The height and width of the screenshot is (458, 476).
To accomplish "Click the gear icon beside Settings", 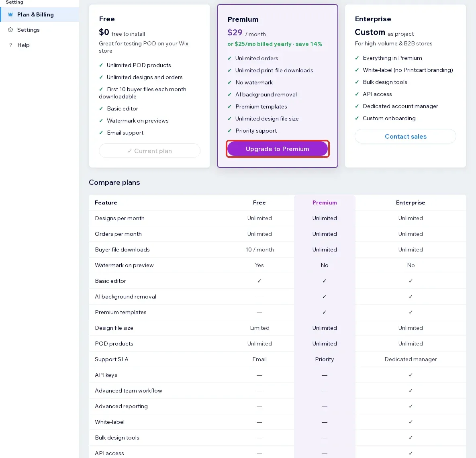I will (10, 30).
